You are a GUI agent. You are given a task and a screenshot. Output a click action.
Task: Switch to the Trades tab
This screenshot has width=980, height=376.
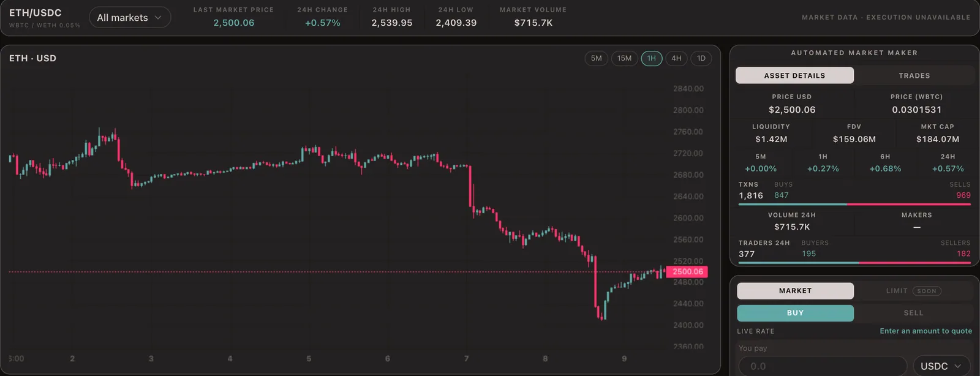pos(914,75)
